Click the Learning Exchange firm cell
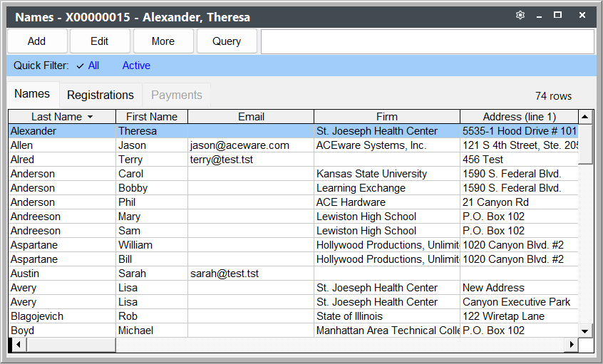 click(x=387, y=188)
